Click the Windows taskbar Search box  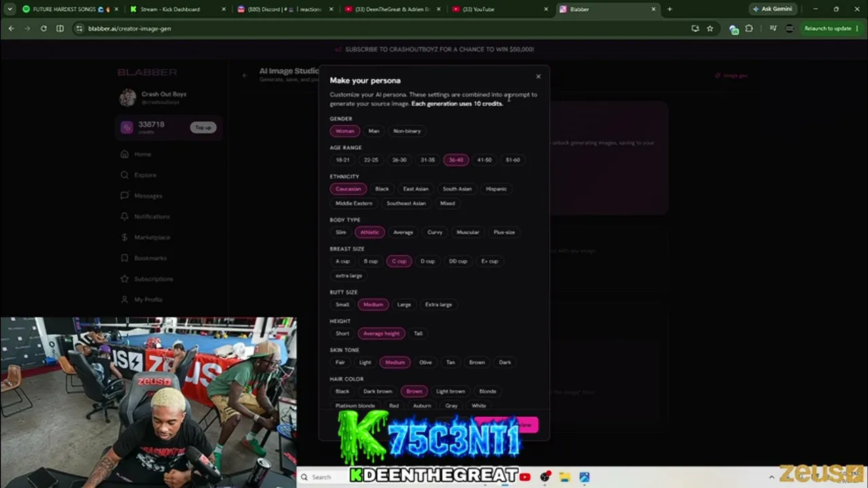[x=321, y=477]
